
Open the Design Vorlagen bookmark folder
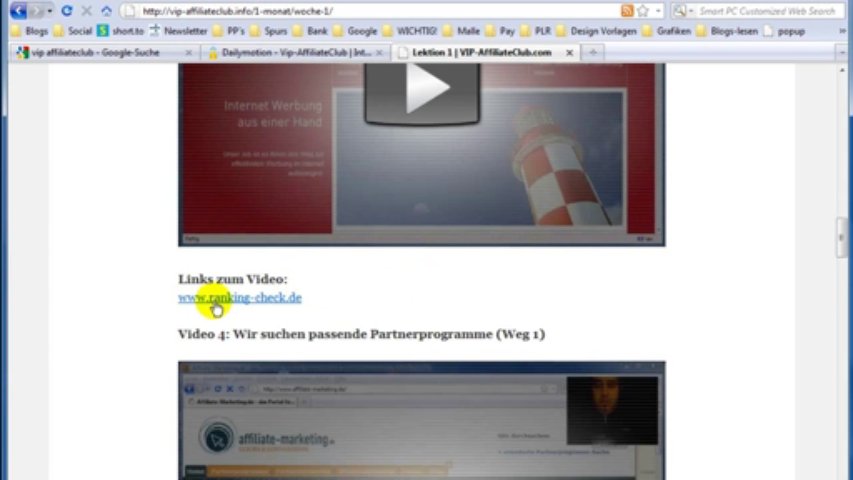click(x=602, y=31)
